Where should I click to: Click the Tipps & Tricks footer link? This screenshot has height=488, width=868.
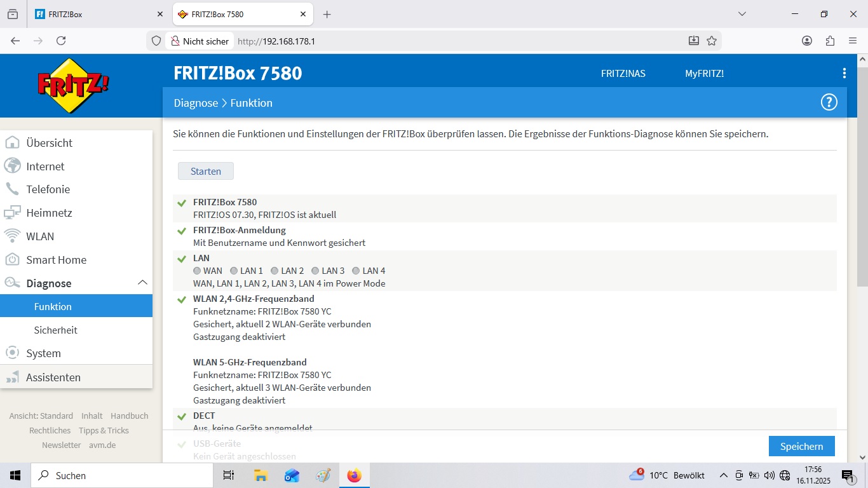tap(104, 430)
